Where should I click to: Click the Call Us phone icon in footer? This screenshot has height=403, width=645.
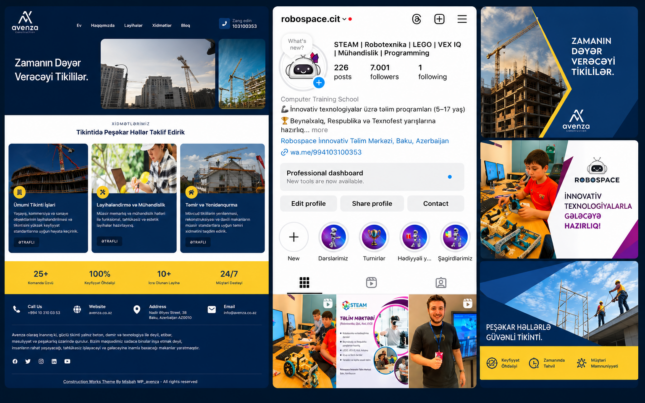16,309
